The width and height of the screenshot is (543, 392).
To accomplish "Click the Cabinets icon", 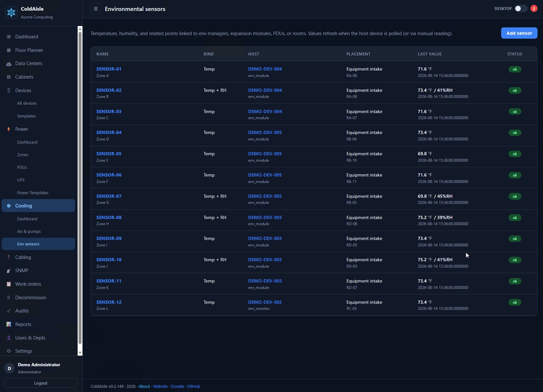I will (x=9, y=77).
